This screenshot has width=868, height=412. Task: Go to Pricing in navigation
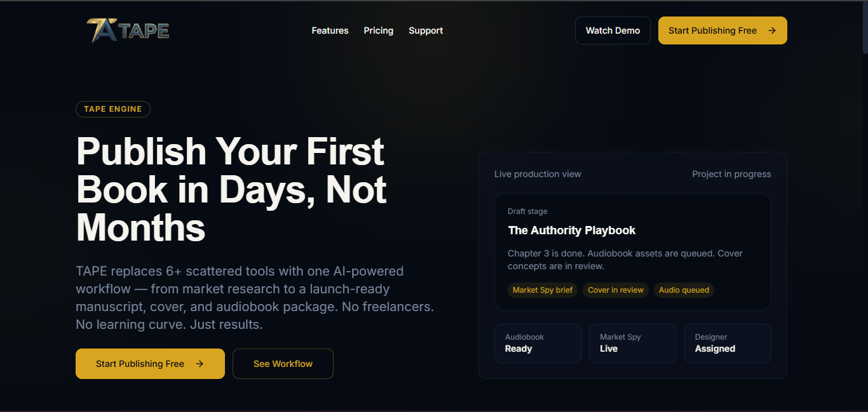pyautogui.click(x=378, y=30)
